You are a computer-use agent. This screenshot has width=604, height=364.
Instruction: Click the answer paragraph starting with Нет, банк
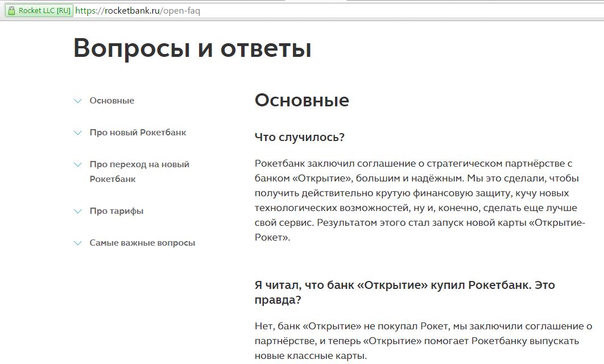(423, 341)
